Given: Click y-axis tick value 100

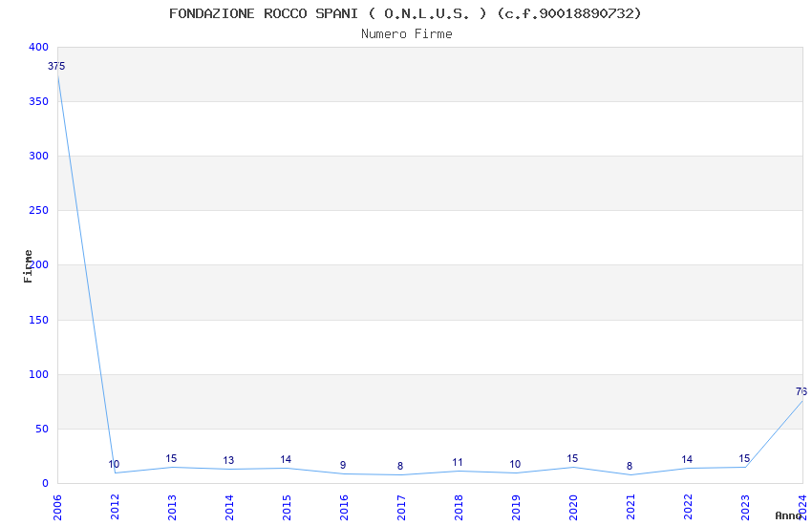Looking at the screenshot, I should tap(39, 374).
